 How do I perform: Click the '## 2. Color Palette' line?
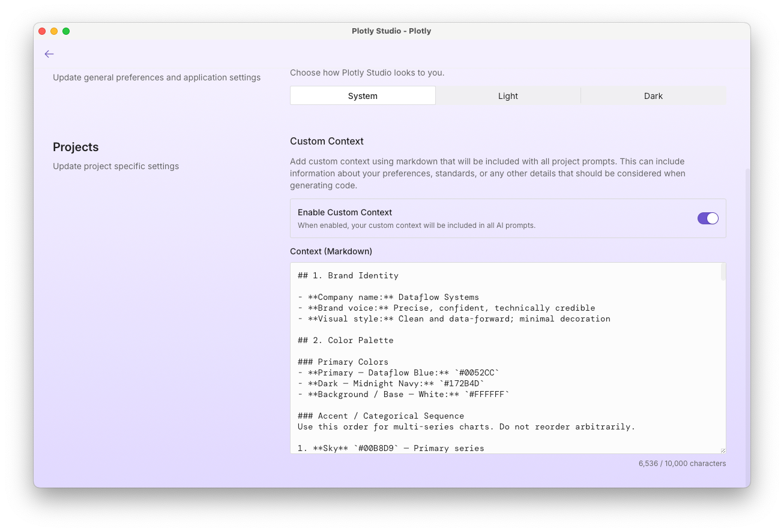pyautogui.click(x=346, y=341)
